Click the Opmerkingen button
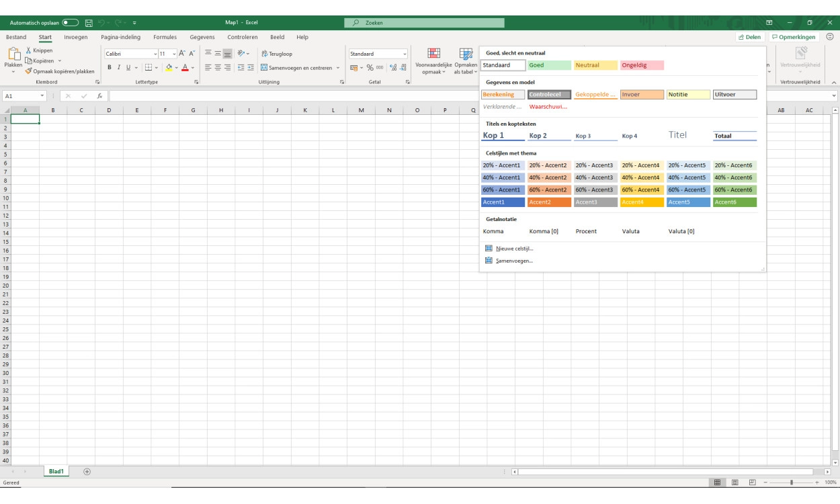840x504 pixels. click(x=793, y=37)
